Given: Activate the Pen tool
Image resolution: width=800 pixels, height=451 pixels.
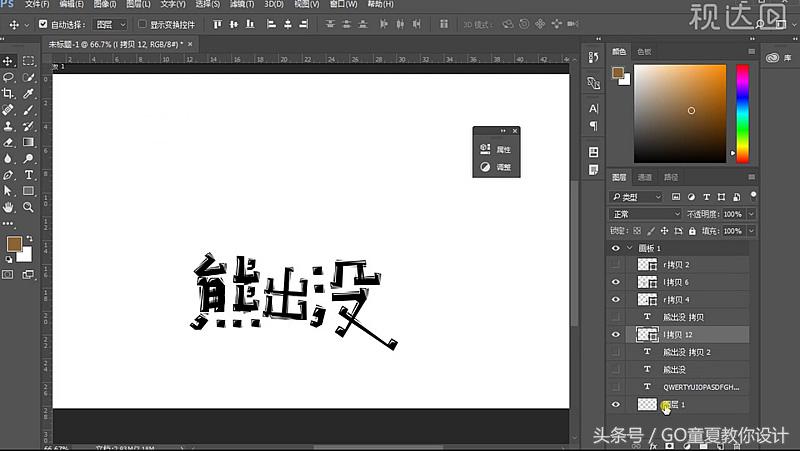Looking at the screenshot, I should pyautogui.click(x=8, y=175).
